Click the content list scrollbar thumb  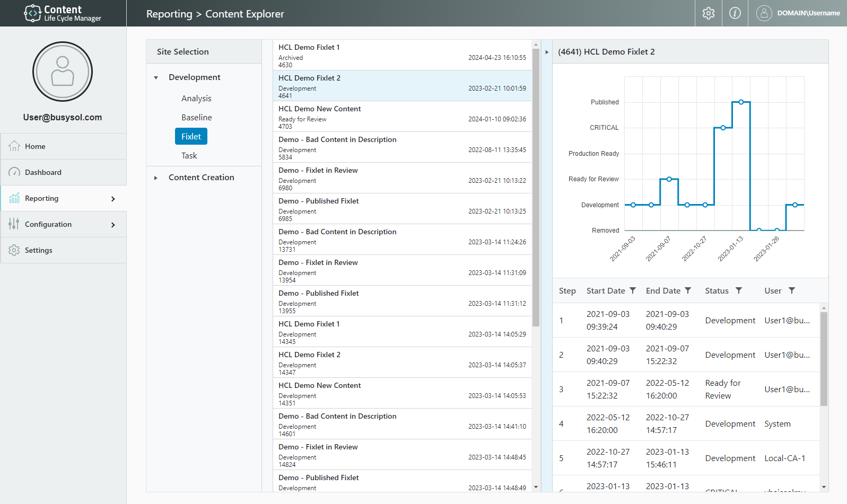coord(536,188)
